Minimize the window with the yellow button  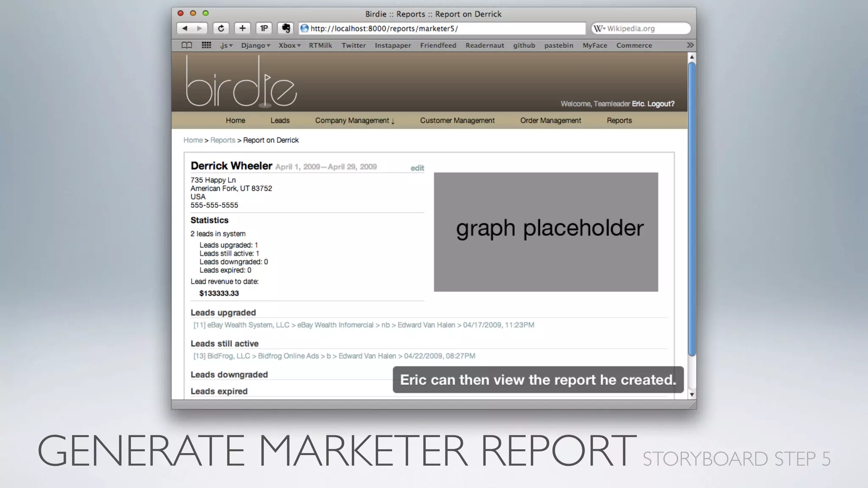point(193,14)
